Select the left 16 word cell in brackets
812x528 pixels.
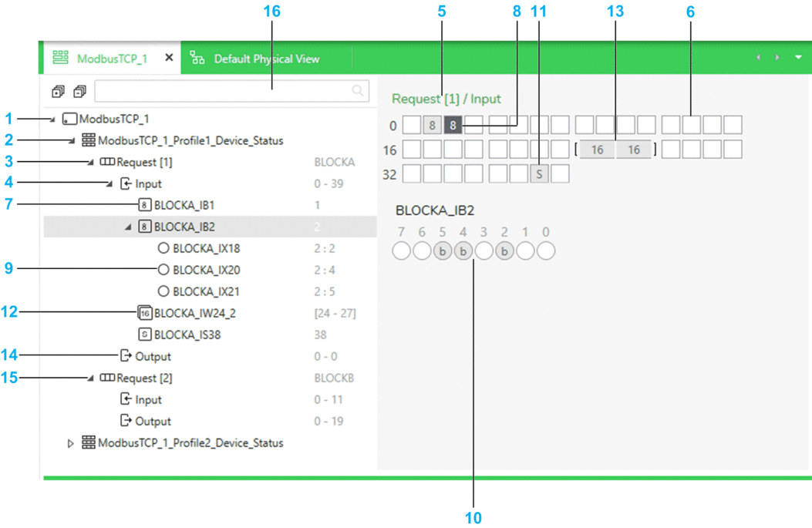(597, 150)
